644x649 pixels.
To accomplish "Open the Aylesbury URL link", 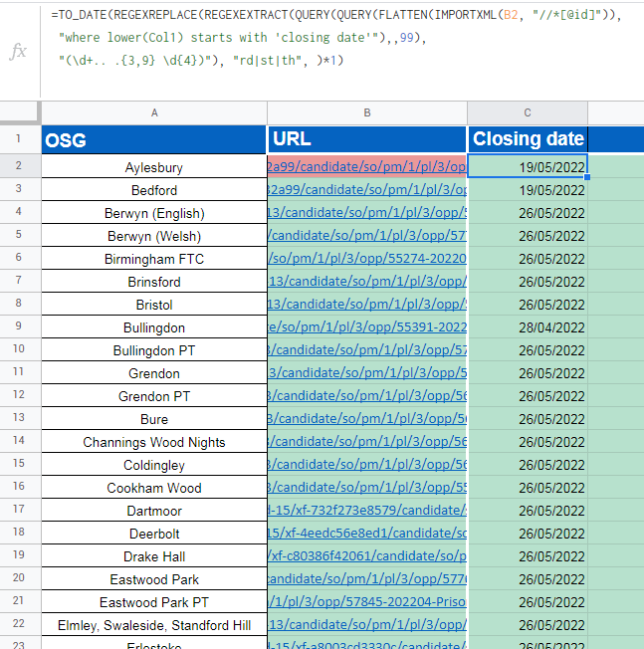I will [367, 166].
